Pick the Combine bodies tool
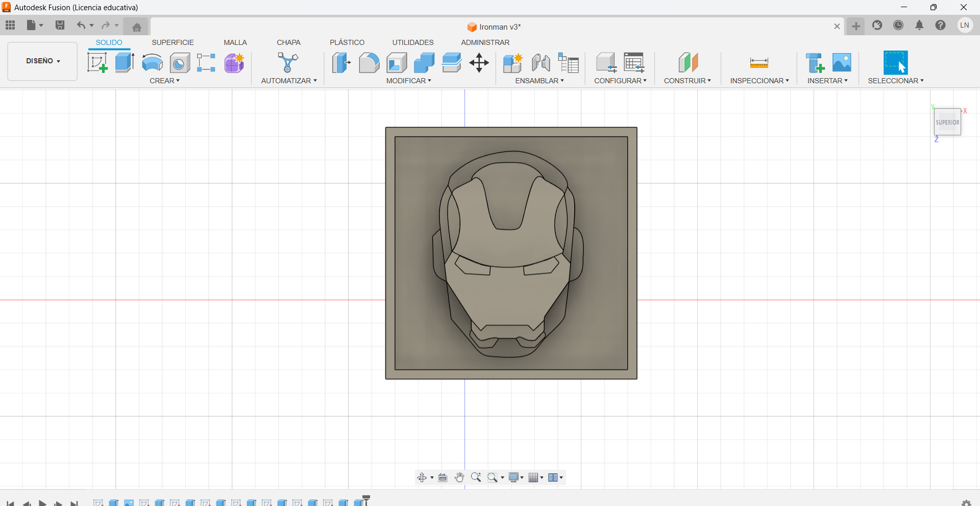 (x=424, y=63)
